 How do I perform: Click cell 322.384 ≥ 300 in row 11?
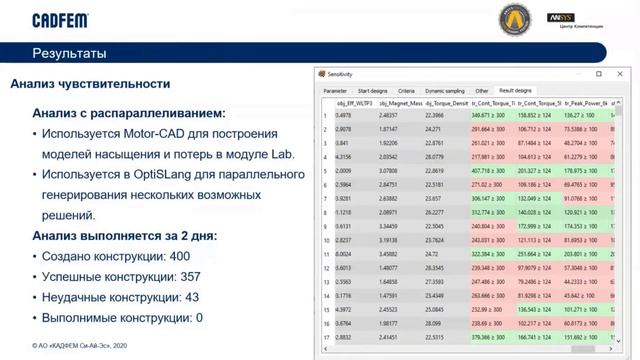[x=493, y=254]
